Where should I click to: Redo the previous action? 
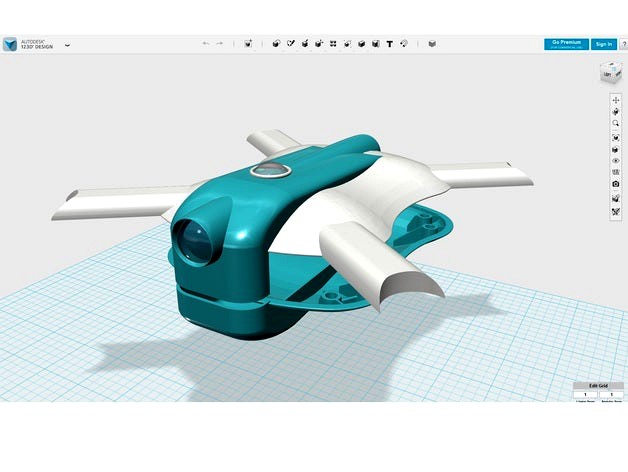point(219,43)
